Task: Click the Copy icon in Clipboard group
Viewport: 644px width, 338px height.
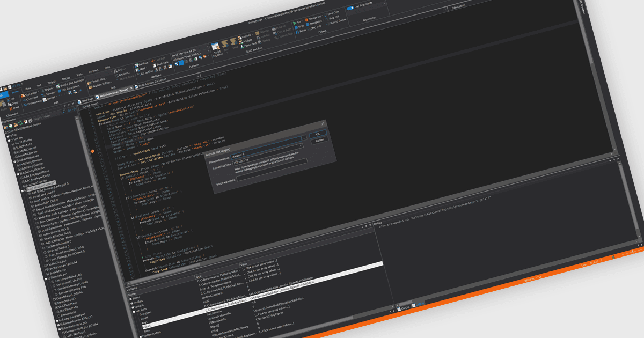Action: point(9,104)
